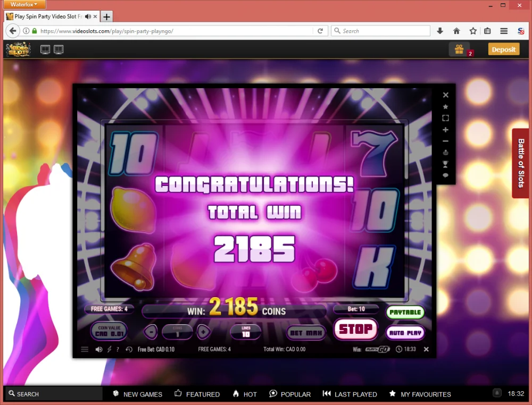This screenshot has height=405, width=532.
Task: Switch to multi-game split screen layout
Action: pos(59,49)
